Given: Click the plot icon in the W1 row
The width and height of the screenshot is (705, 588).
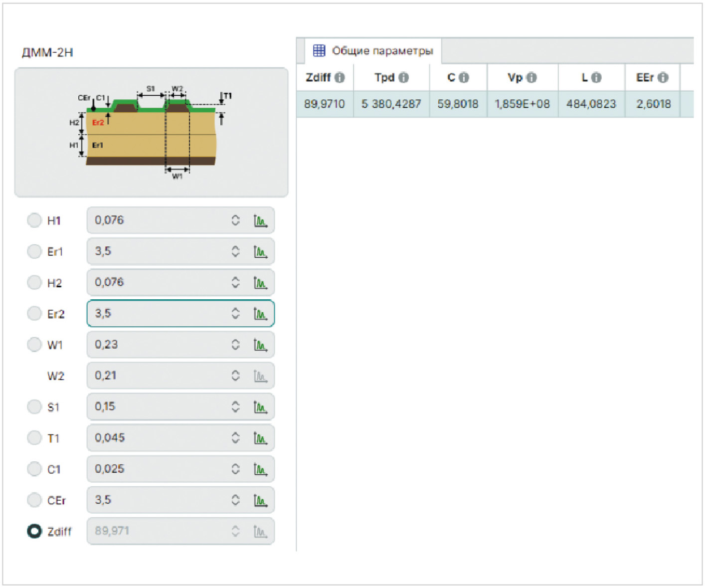Looking at the screenshot, I should click(x=260, y=345).
